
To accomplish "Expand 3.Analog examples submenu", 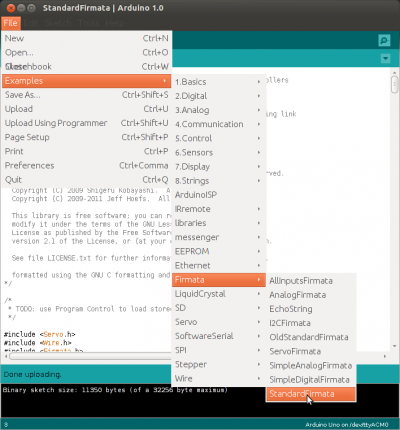I will coord(219,110).
